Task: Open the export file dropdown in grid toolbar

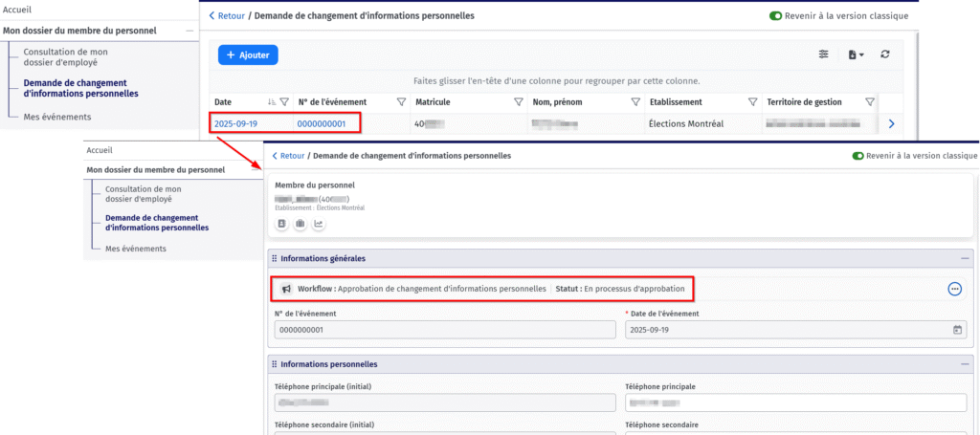Action: click(856, 54)
